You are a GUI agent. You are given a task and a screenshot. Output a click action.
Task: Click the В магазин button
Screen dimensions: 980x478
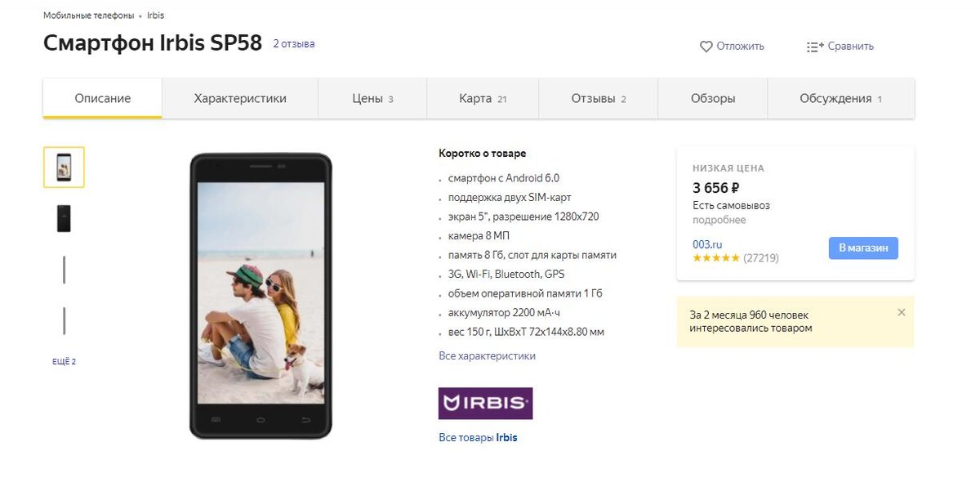pyautogui.click(x=863, y=248)
